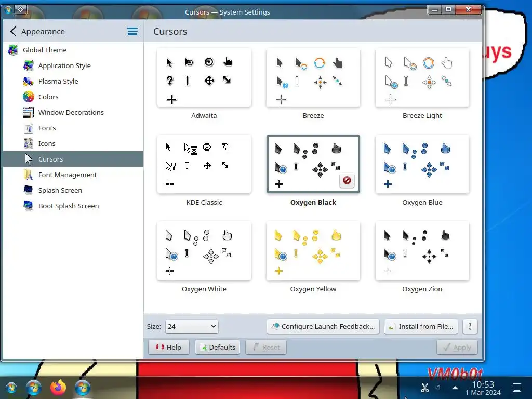532x399 pixels.
Task: Click the Windows-flag icon right of Firefox
Action: click(x=83, y=388)
